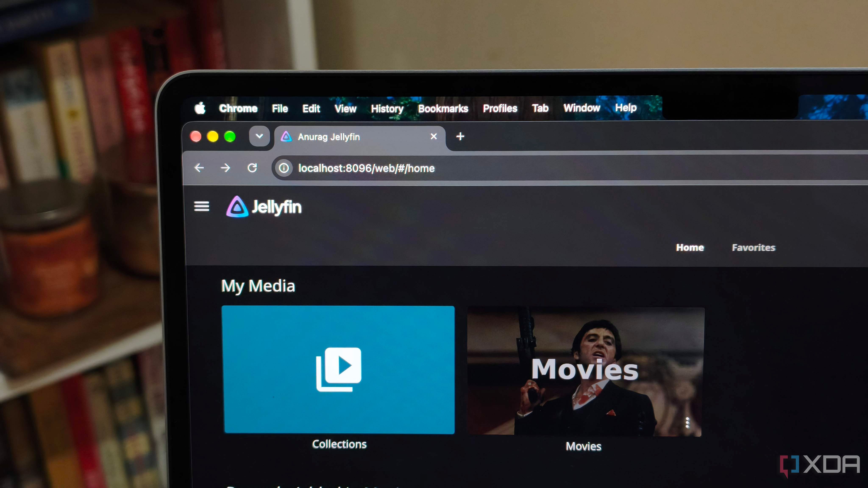
Task: Switch to the Favorites tab
Action: [x=753, y=248]
